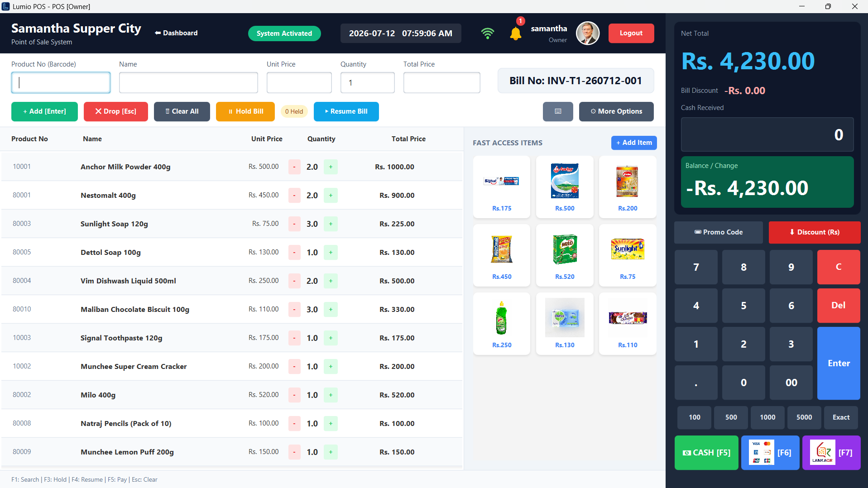The image size is (868, 488).
Task: Click the Logout button
Action: (631, 33)
